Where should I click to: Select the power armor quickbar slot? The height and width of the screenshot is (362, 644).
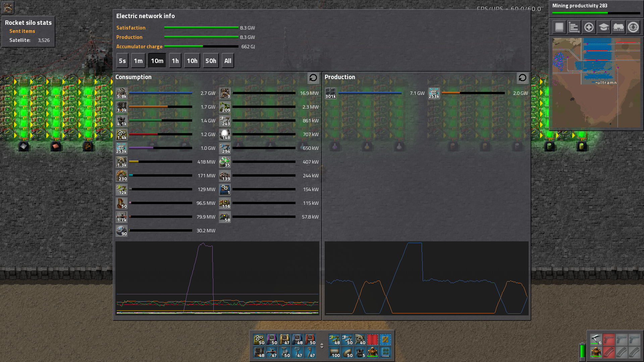(x=373, y=352)
